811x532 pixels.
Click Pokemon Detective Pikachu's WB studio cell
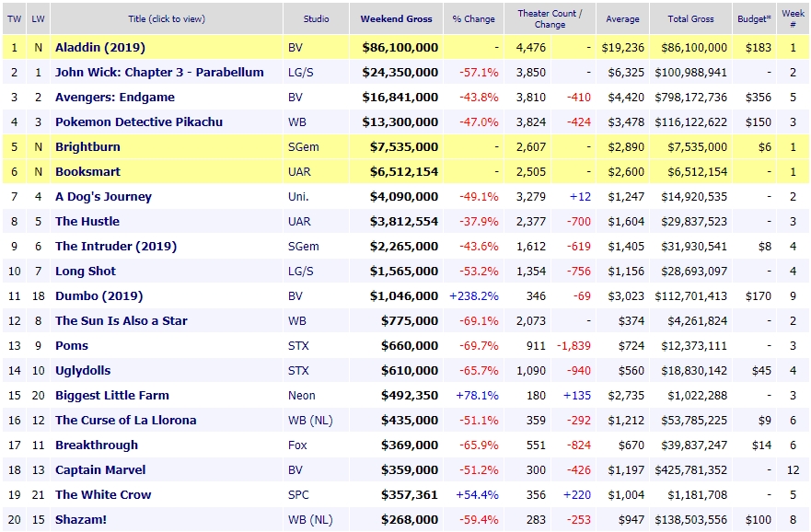[297, 122]
